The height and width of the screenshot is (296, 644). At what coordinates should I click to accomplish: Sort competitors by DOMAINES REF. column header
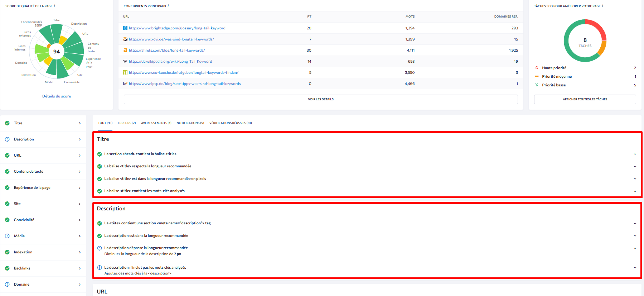tap(506, 16)
